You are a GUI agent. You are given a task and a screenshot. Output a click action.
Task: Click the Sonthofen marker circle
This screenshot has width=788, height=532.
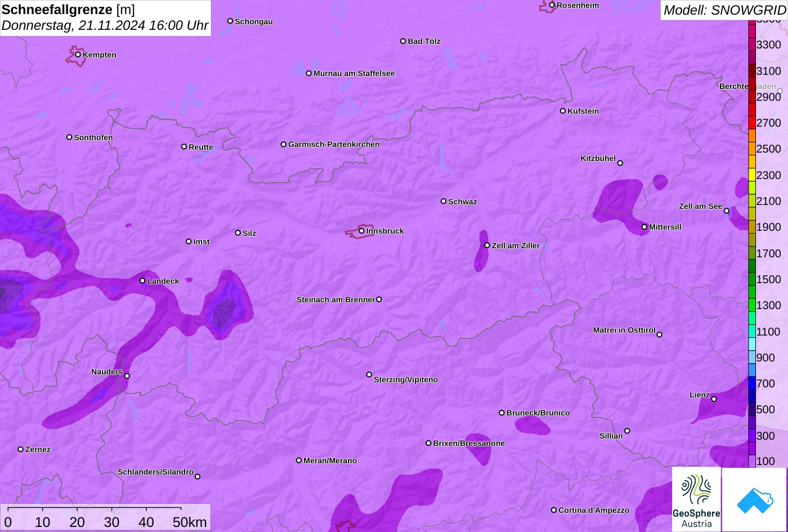tap(69, 137)
